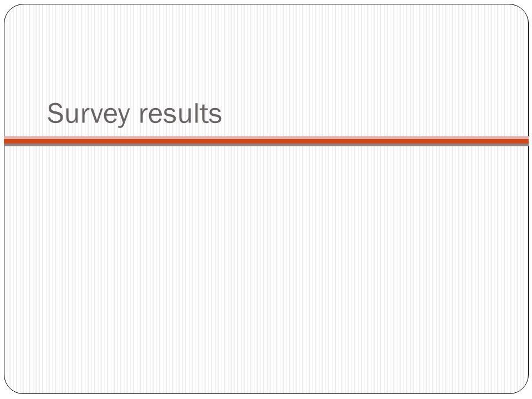This screenshot has width=532, height=399.
Task: Click the rounded bottom-left slide corner
Action: tap(9, 388)
